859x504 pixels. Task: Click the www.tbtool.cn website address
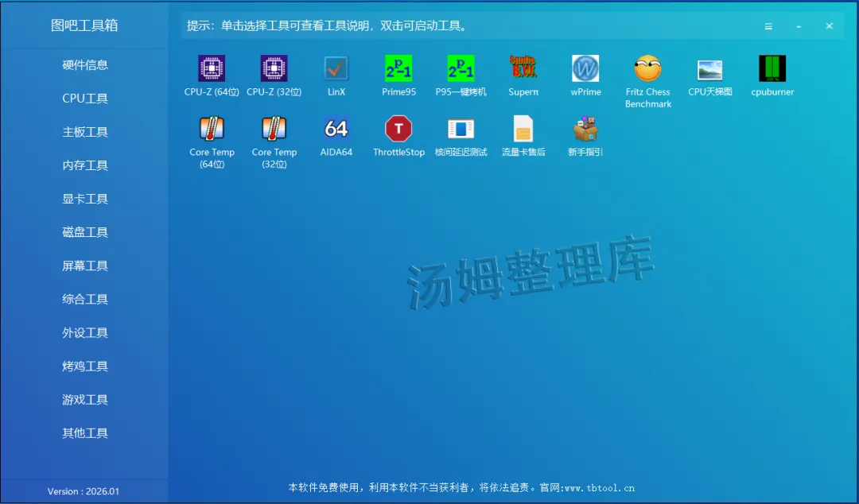point(600,487)
